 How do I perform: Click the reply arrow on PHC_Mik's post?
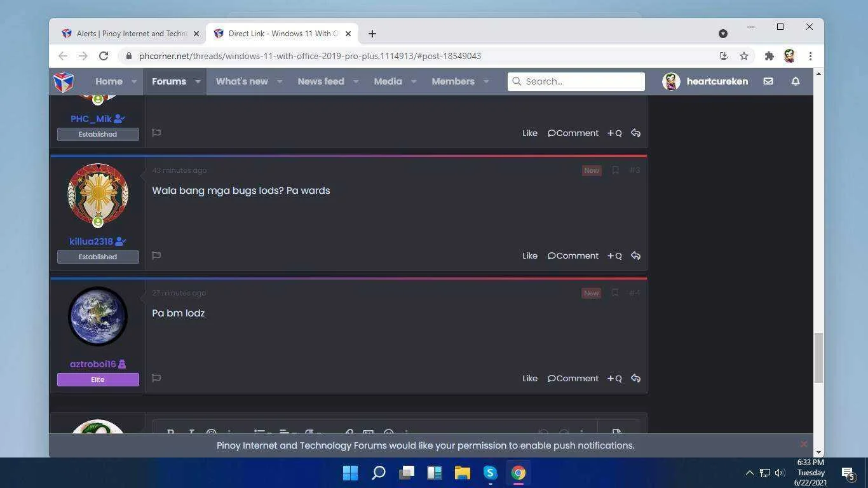[635, 133]
